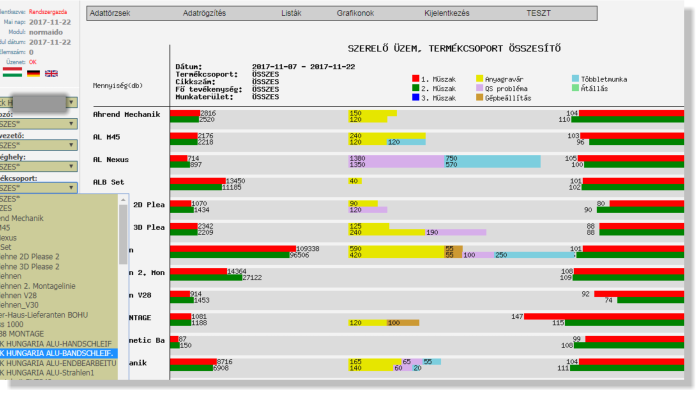Open the dropdown below the vezető label
The width and height of the screenshot is (700, 395).
point(38,145)
